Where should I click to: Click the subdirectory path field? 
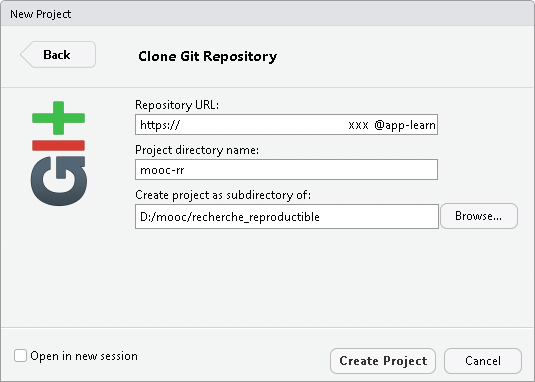(287, 217)
